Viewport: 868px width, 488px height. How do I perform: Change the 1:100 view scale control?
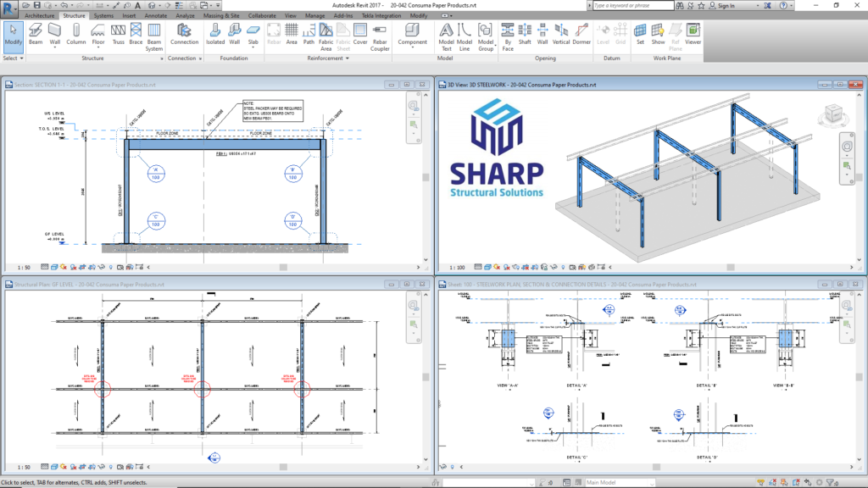pos(456,265)
